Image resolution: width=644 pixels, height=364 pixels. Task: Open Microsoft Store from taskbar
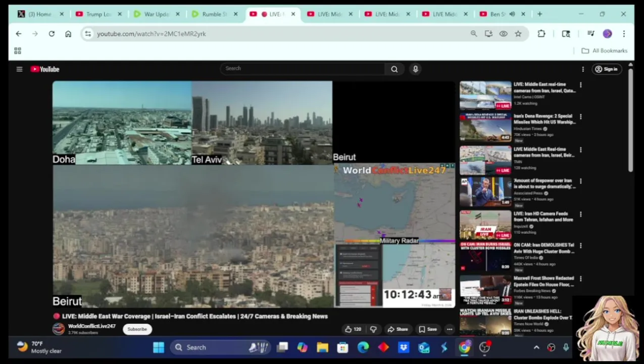pos(343,347)
